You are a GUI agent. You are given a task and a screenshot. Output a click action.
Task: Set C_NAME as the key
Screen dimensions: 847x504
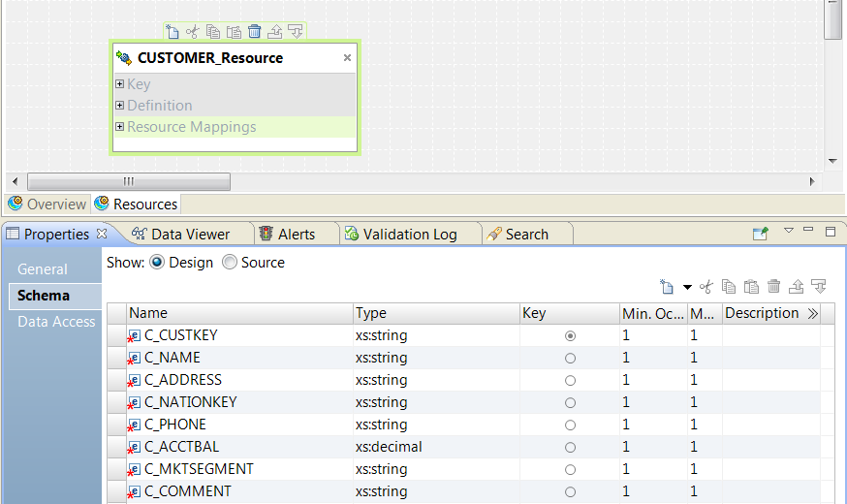[570, 359]
